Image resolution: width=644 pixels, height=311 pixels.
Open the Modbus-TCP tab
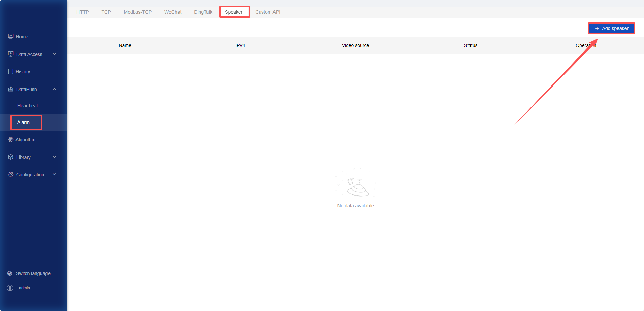coord(137,12)
